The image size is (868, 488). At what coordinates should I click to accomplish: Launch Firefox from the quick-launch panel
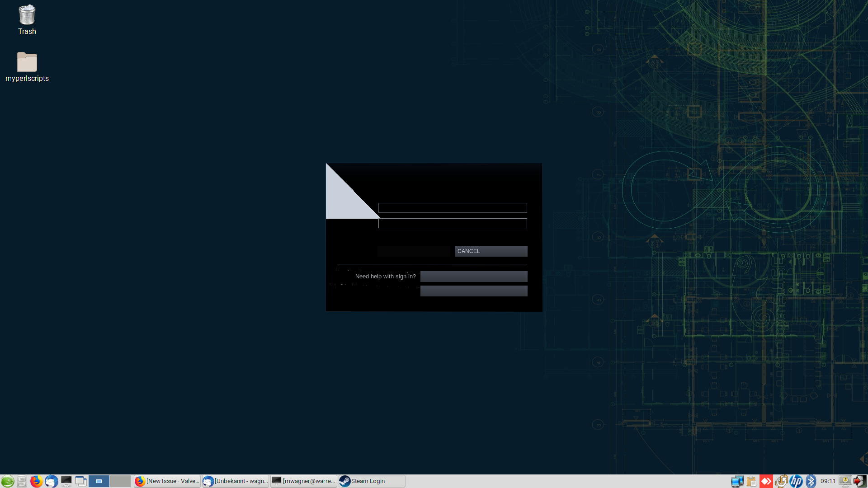(36, 481)
